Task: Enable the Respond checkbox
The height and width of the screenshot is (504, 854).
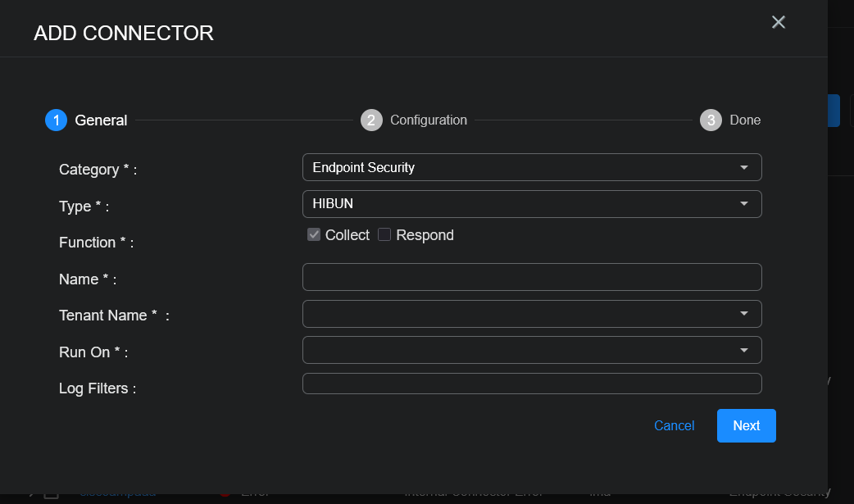Action: point(384,235)
